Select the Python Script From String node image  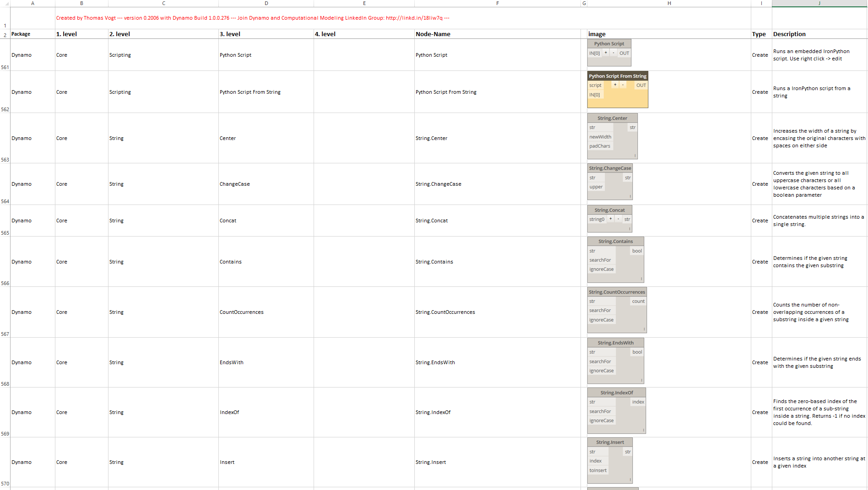[617, 90]
